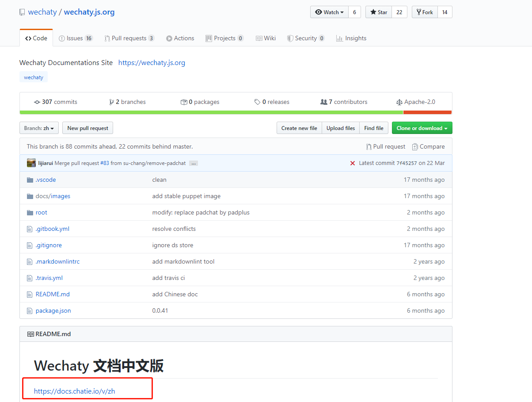Open the Branch: zh dropdown
Image resolution: width=532 pixels, height=402 pixels.
39,128
